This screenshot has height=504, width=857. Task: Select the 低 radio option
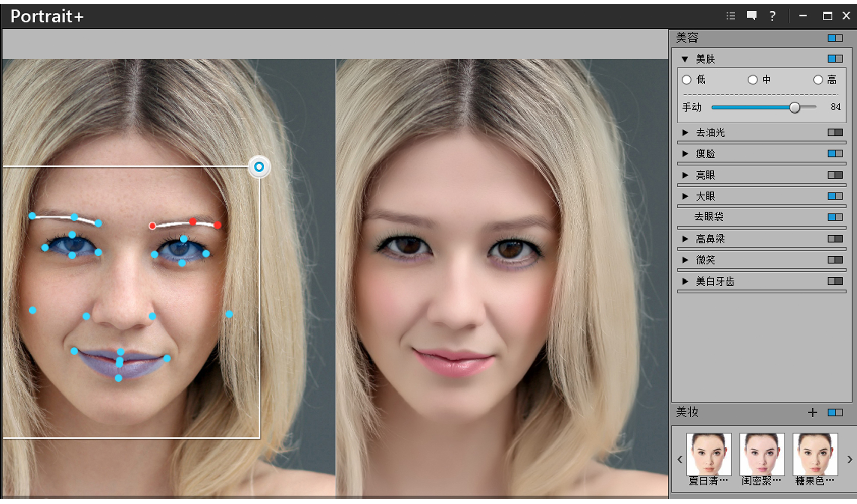686,80
